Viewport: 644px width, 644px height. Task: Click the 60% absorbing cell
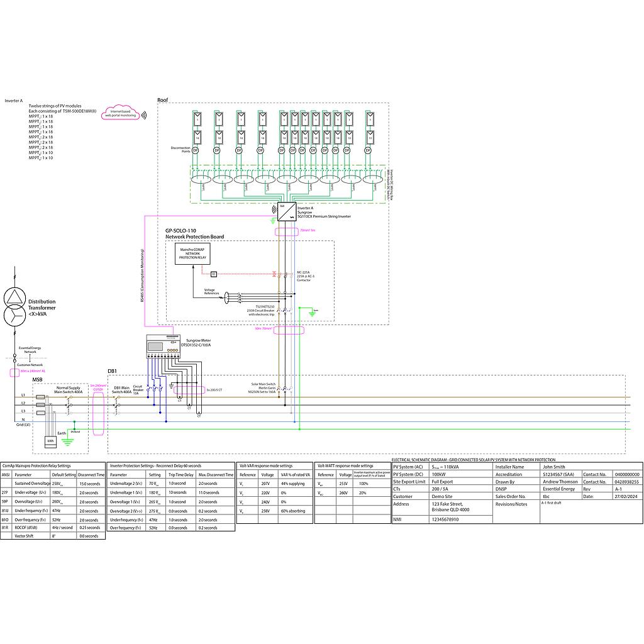pyautogui.click(x=295, y=511)
